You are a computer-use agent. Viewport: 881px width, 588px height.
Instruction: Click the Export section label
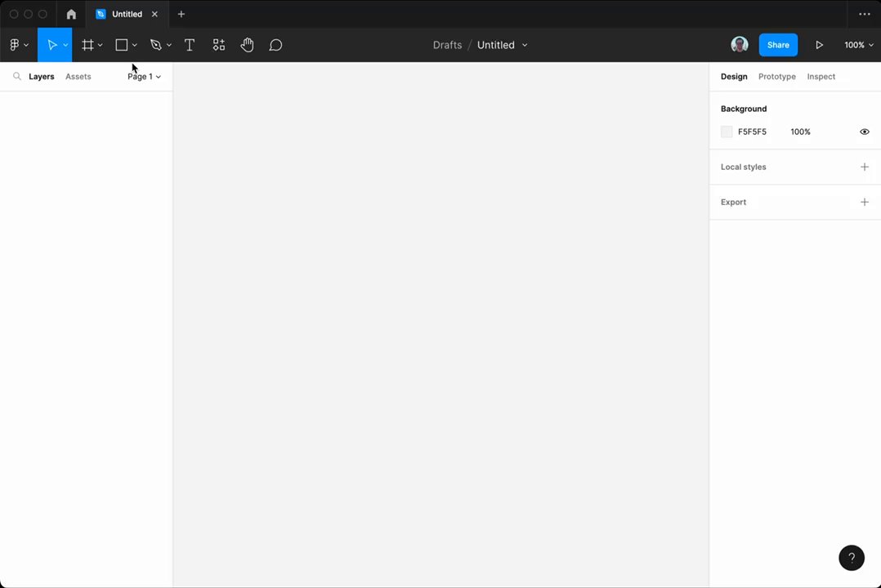(x=733, y=203)
